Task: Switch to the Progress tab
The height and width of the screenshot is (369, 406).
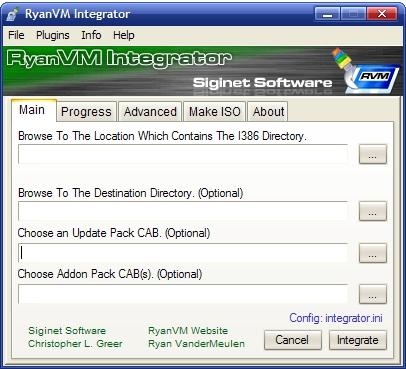Action: (86, 112)
